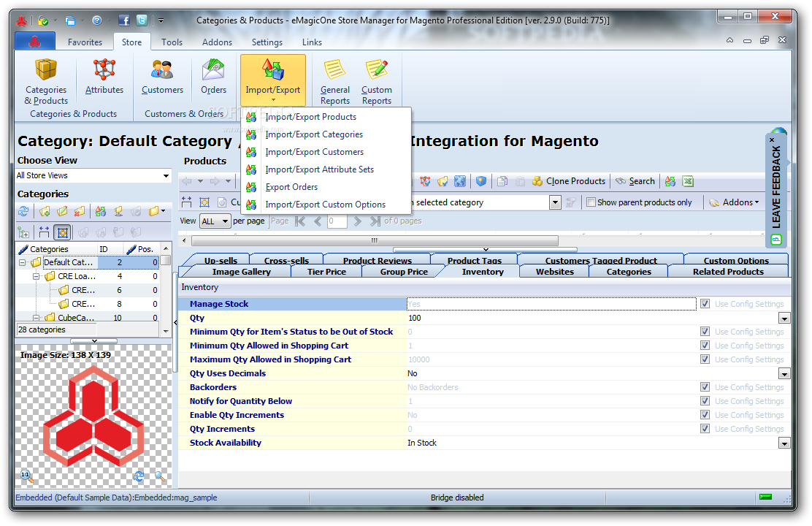Refresh categories tree with blue arrows icon
The width and height of the screenshot is (812, 526).
tap(23, 211)
